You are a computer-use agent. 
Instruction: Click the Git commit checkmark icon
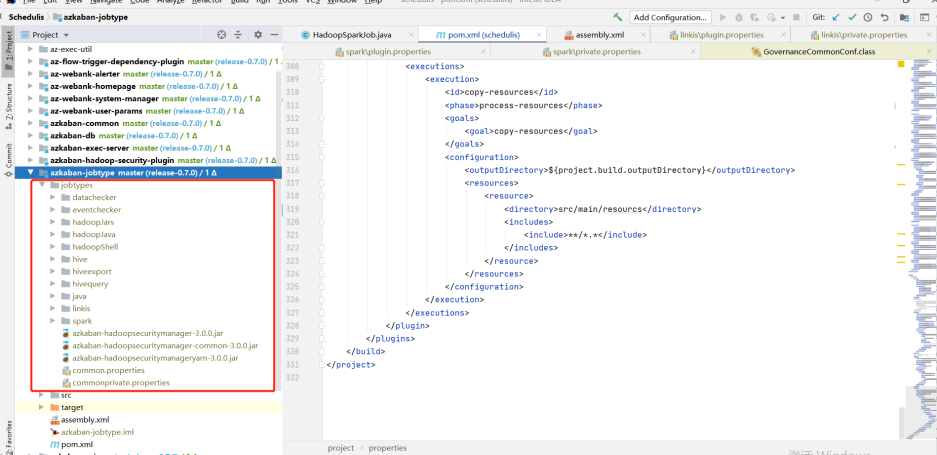pos(851,17)
